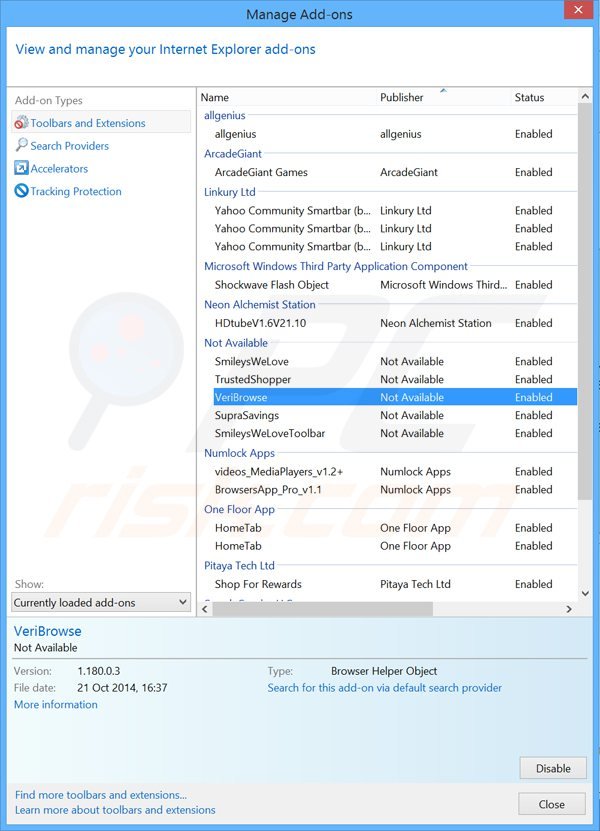Select the HDtubeV1.6V21.10 add-on
600x831 pixels.
[395, 323]
